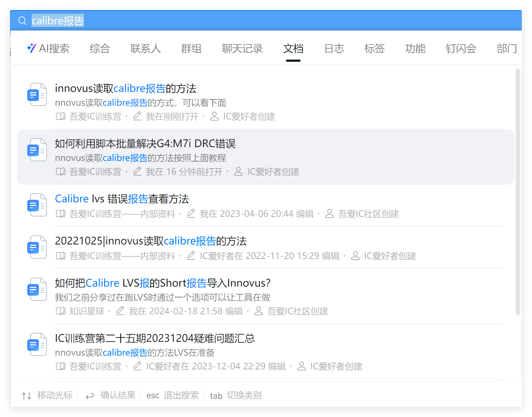Open the 钉闪会 tab

click(461, 48)
